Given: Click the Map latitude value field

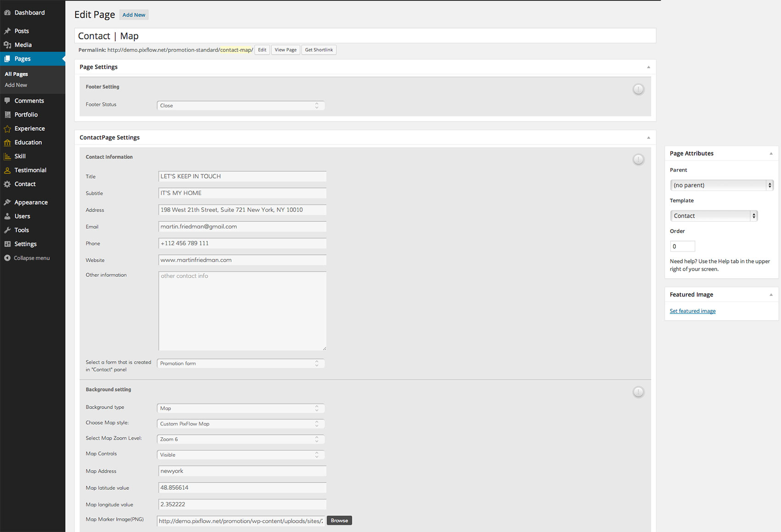Looking at the screenshot, I should tap(242, 487).
